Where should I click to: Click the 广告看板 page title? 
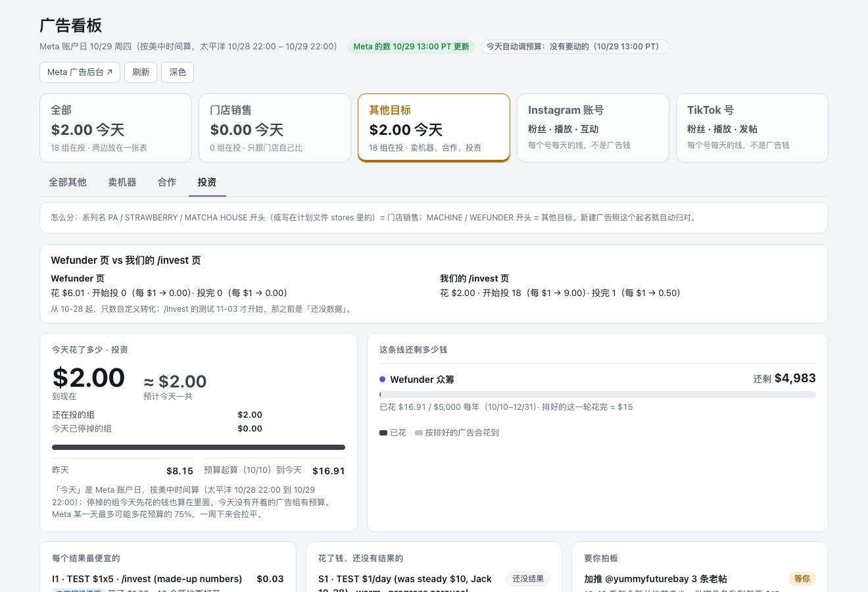pyautogui.click(x=70, y=26)
